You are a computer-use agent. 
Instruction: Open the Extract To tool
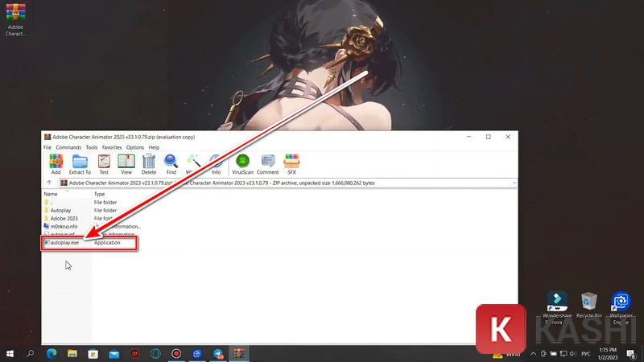point(80,165)
